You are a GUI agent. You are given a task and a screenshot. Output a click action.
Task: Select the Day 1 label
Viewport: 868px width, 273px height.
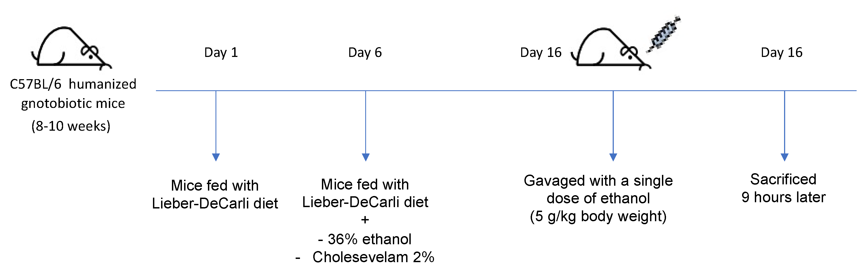pos(221,53)
